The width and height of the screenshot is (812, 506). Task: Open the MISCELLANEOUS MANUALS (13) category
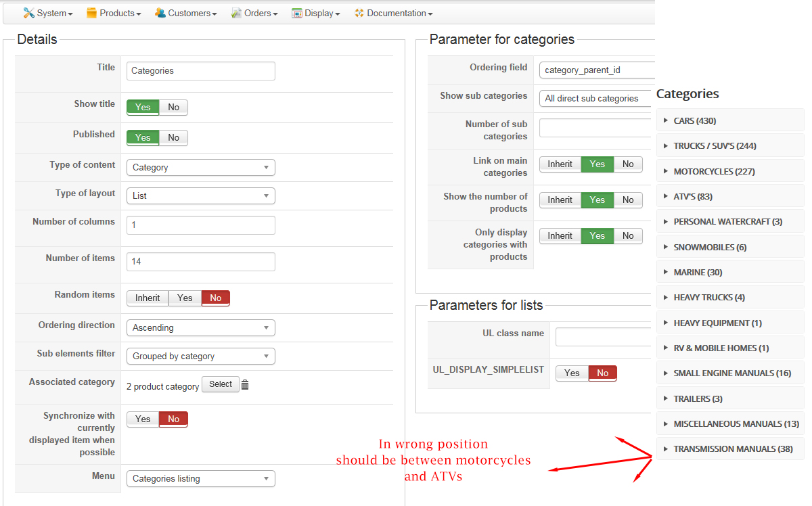[730, 424]
